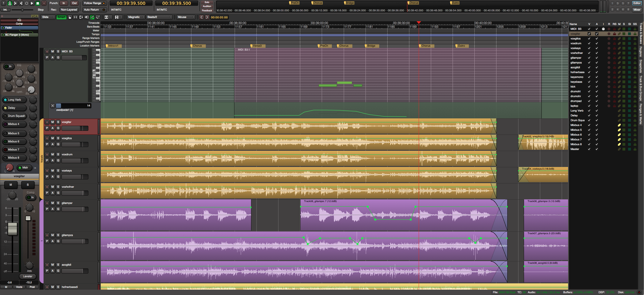Image resolution: width=644 pixels, height=295 pixels.
Task: Open the Regions side tab
Action: pos(641,52)
